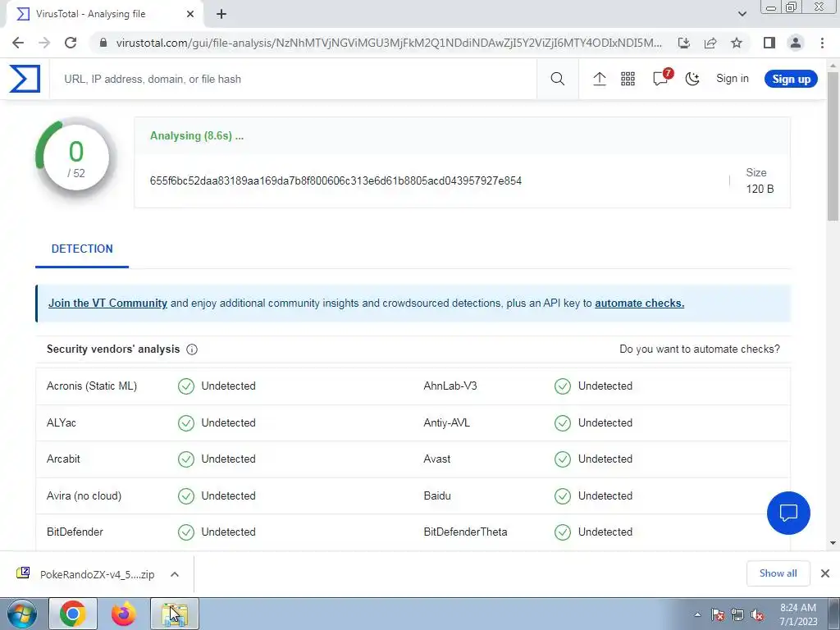Screen dimensions: 840x630
Task: Expand the download item options chevron
Action: 175,574
